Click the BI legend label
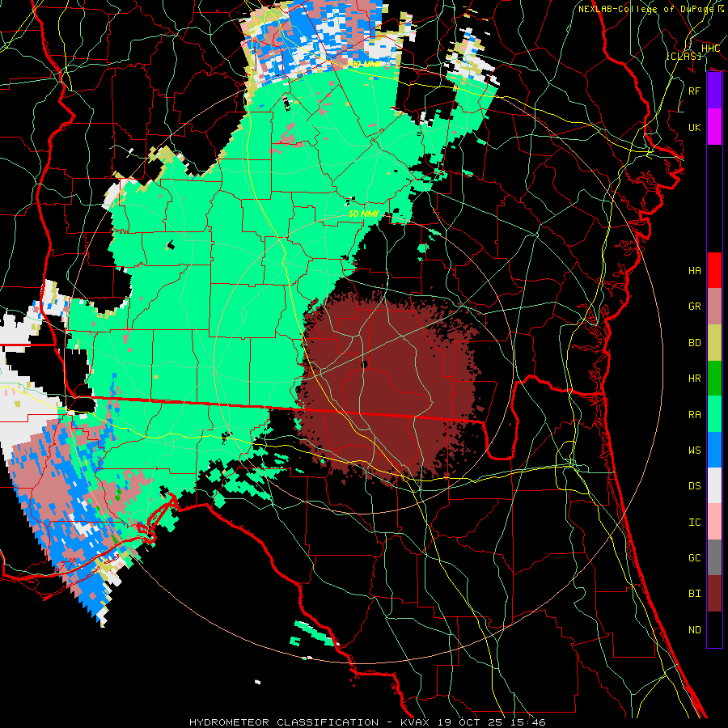Image resolution: width=728 pixels, height=728 pixels. [694, 594]
